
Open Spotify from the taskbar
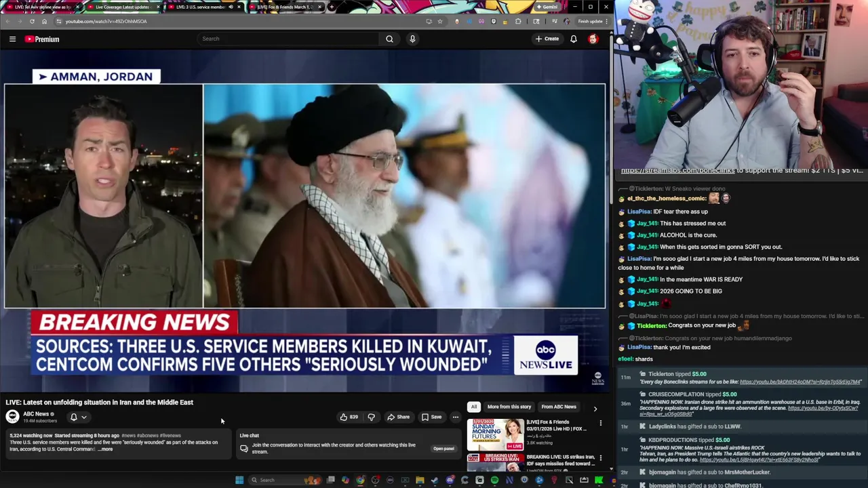click(494, 480)
